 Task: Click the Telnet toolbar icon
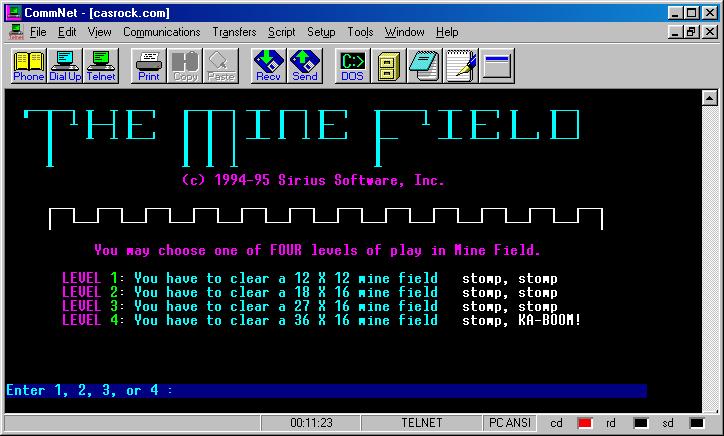coord(101,66)
